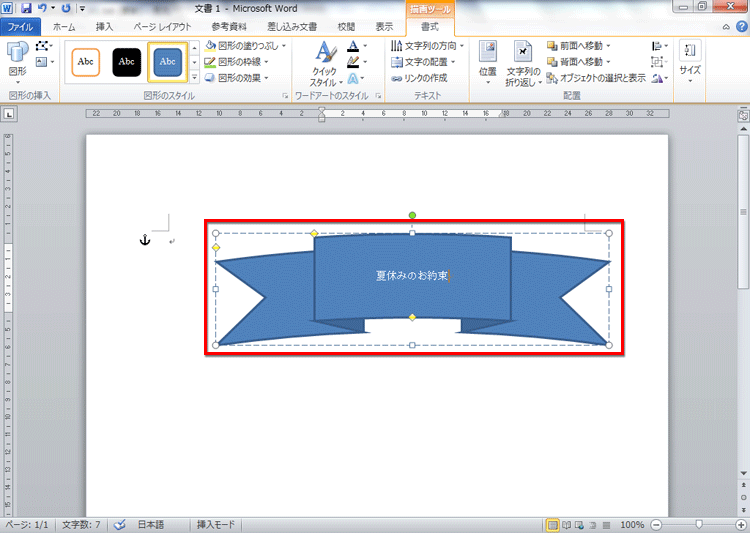Click the text effects glowing A icon
Viewport: 750px width, 533px height.
tap(353, 78)
